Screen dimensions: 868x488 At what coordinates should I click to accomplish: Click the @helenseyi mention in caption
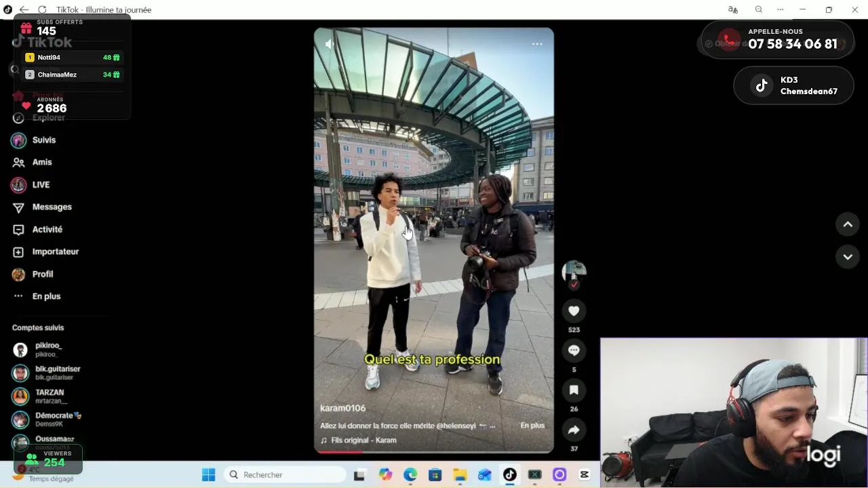pyautogui.click(x=456, y=426)
